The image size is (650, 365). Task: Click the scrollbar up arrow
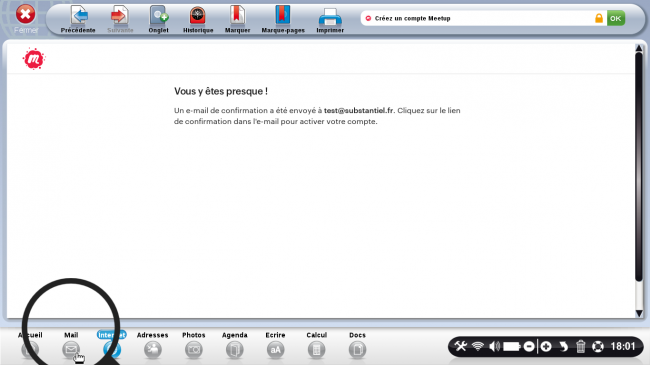pos(639,48)
